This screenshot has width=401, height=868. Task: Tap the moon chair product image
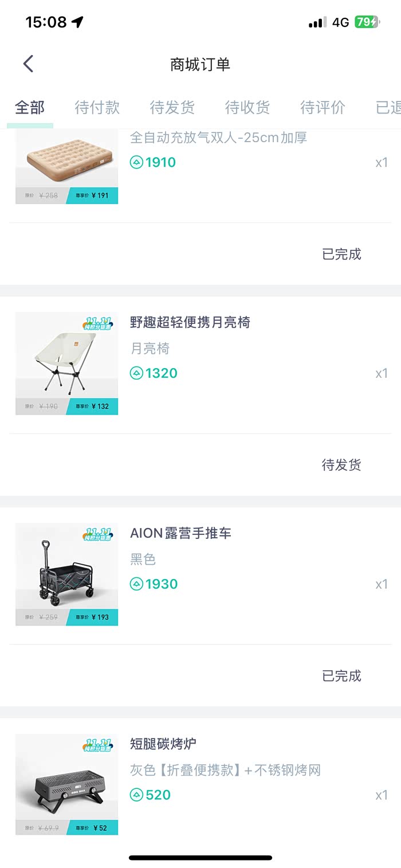click(66, 363)
